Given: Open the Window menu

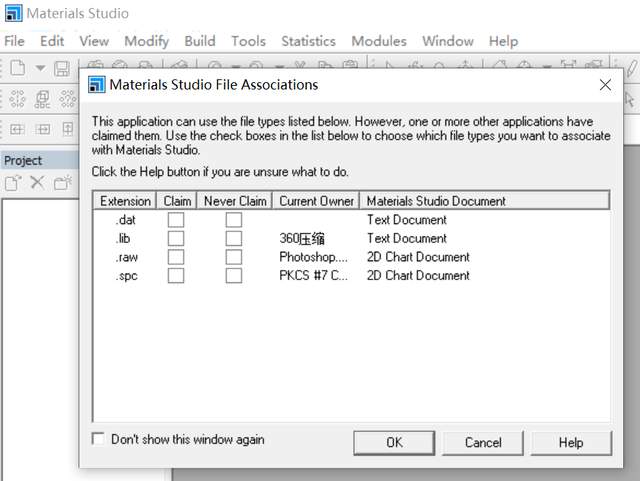Looking at the screenshot, I should pos(448,41).
